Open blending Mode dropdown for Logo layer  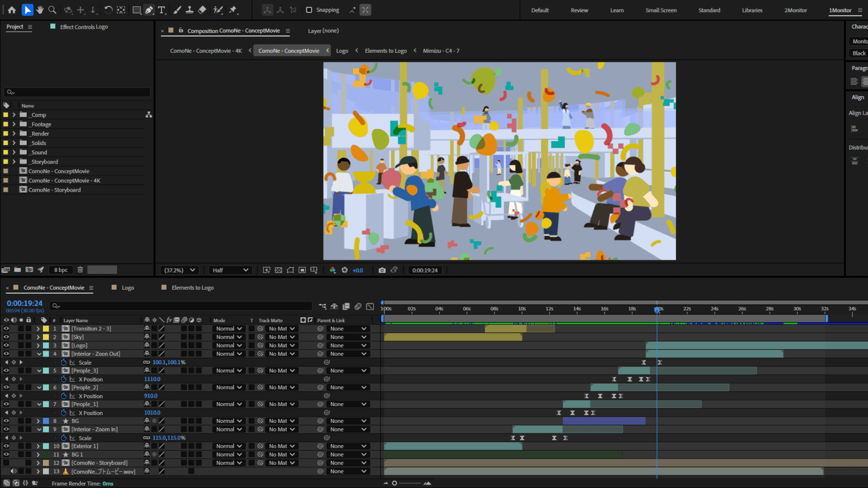tap(229, 345)
